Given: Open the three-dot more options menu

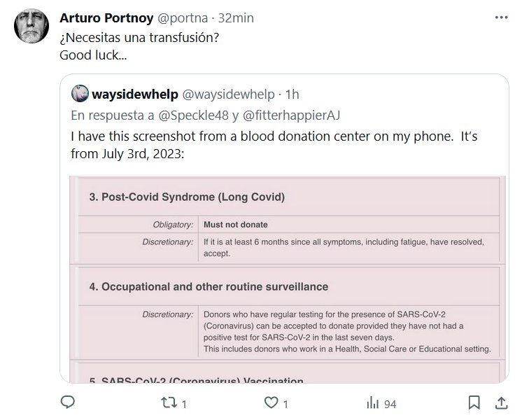Looking at the screenshot, I should 501,17.
